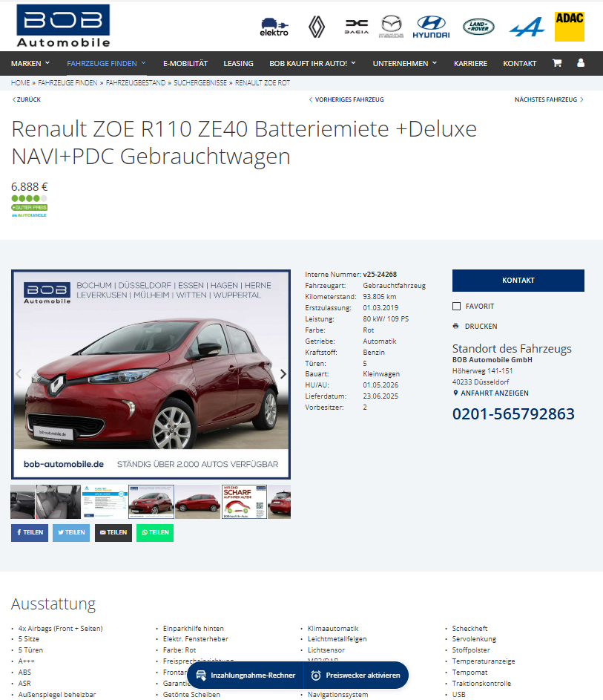
Task: Go to FAHRZEUGBESTAND breadcrumb
Action: click(x=136, y=82)
